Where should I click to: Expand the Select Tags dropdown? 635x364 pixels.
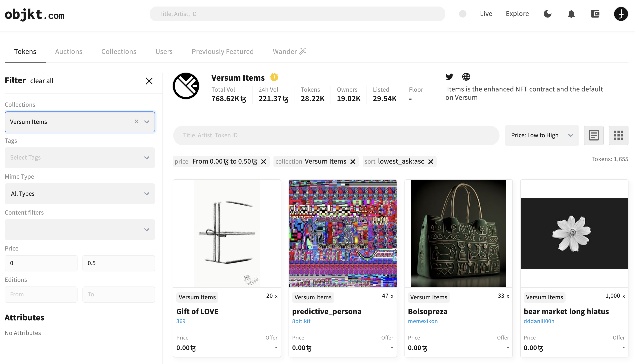pyautogui.click(x=80, y=158)
